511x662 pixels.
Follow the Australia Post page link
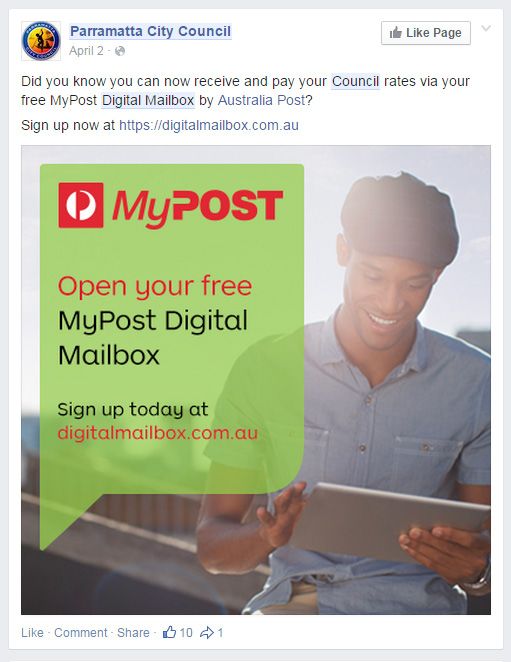click(x=261, y=100)
